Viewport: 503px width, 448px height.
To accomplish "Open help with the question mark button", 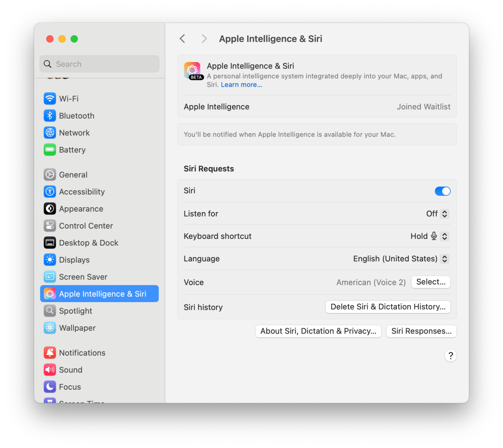I will coord(451,356).
